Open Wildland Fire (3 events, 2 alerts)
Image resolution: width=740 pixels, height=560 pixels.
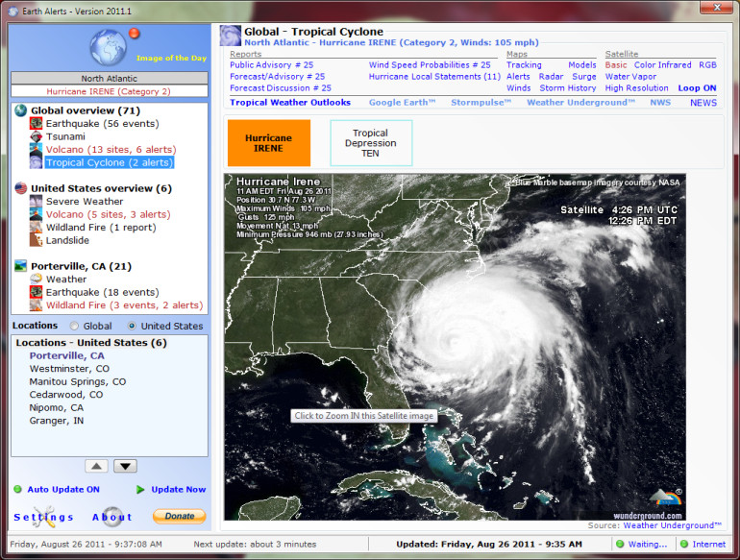[x=125, y=305]
